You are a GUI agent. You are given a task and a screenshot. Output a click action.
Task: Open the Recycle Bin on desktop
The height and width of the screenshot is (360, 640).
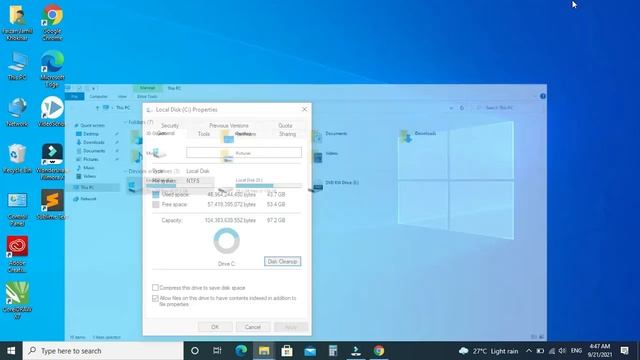point(17,158)
